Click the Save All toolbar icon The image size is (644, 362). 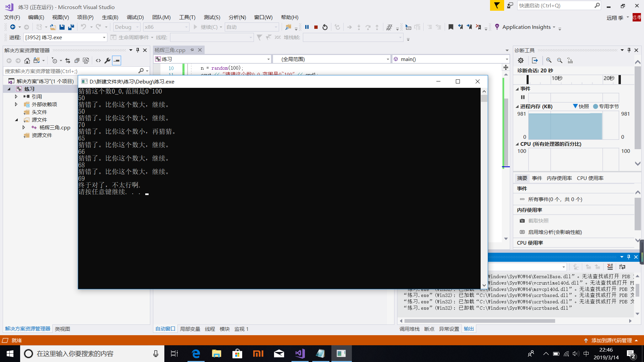tap(71, 27)
